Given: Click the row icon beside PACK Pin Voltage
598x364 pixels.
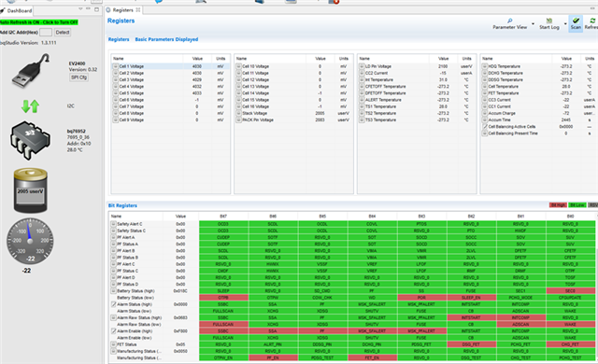Looking at the screenshot, I should pos(239,120).
